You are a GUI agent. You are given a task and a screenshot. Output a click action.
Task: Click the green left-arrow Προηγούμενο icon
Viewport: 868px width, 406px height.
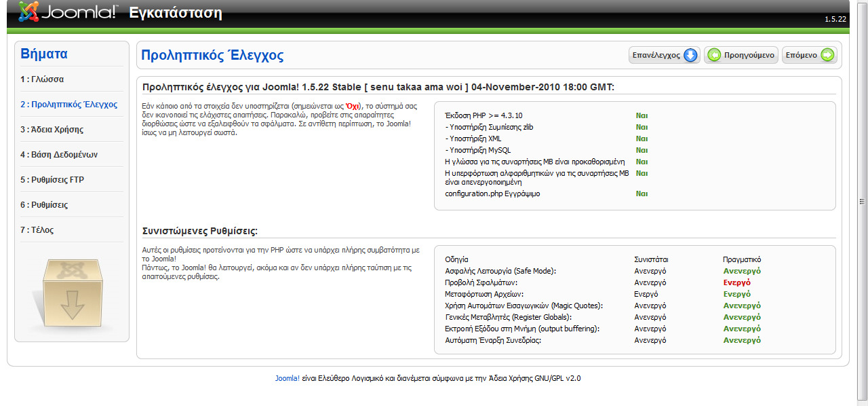click(x=713, y=55)
